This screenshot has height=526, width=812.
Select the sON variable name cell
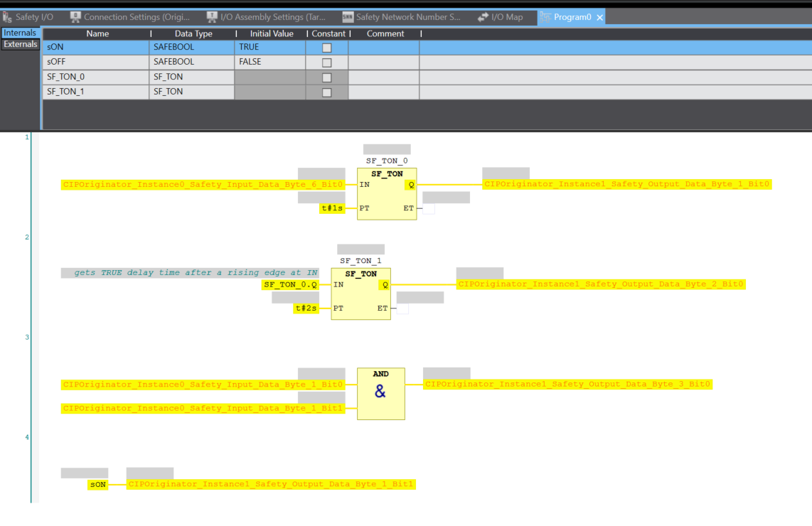pyautogui.click(x=96, y=47)
